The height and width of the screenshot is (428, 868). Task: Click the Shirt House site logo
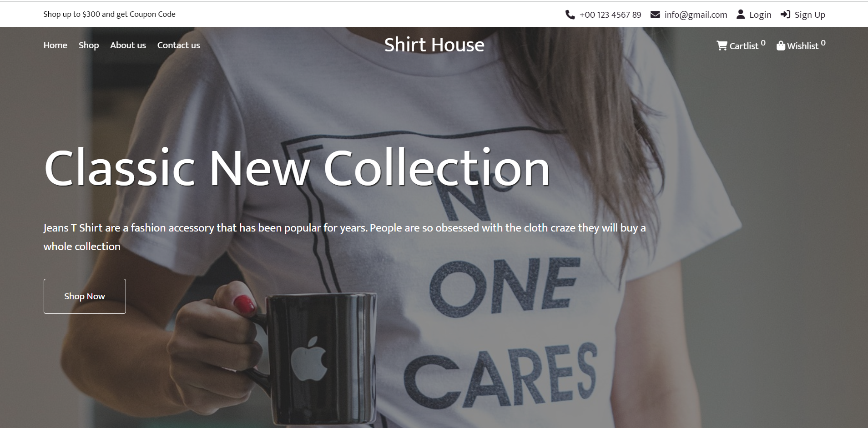(434, 45)
